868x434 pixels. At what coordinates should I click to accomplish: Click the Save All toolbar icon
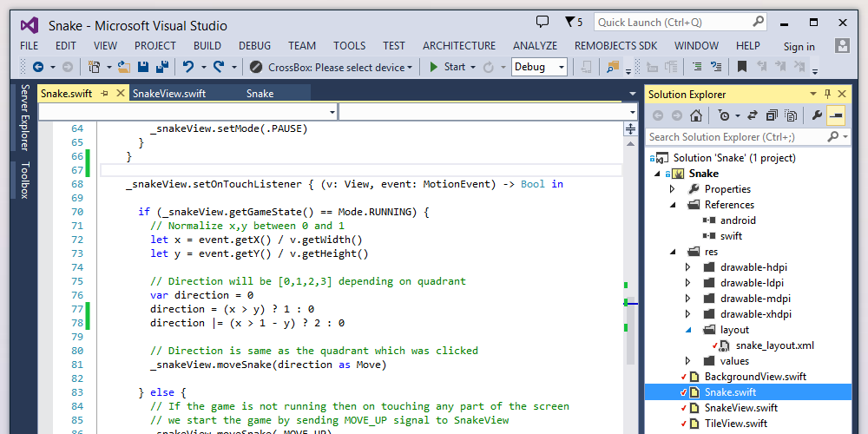(x=161, y=67)
